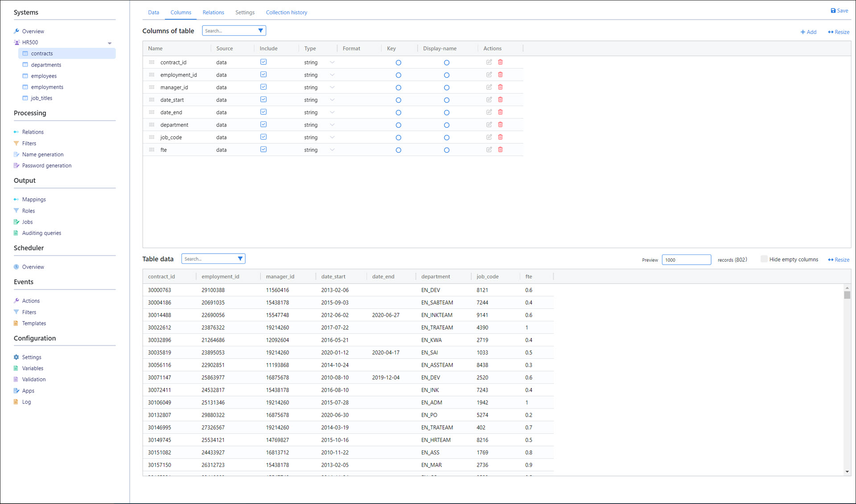
Task: Open the Collection history tab
Action: [286, 12]
